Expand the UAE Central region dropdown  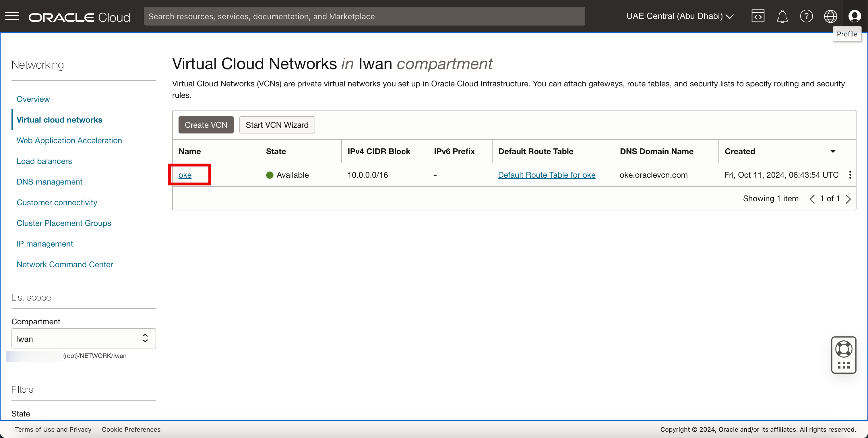pyautogui.click(x=680, y=16)
